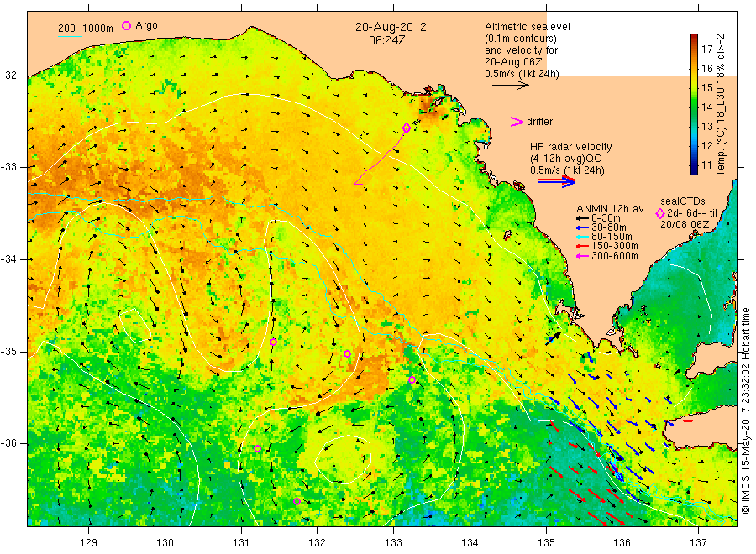Click the black 0-30m ANMN legend arrow
The image size is (756, 554).
point(582,218)
